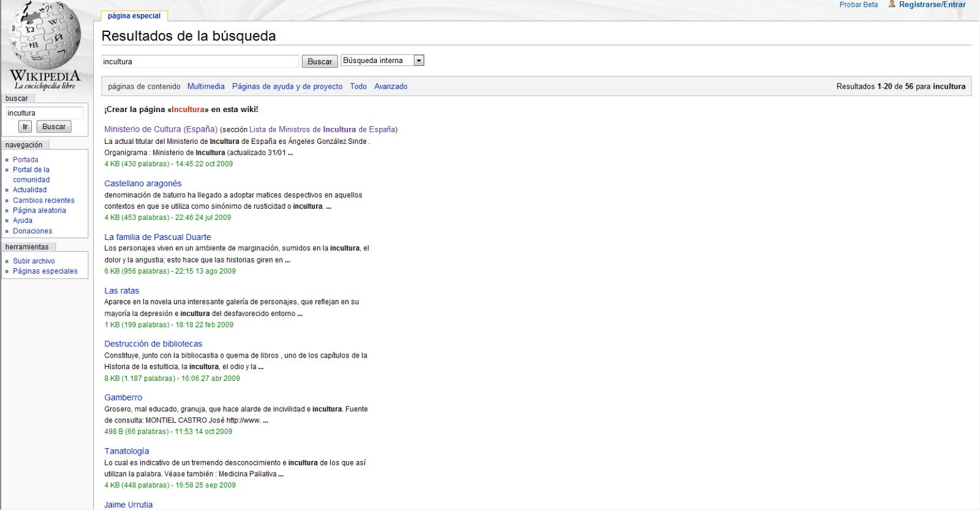
Task: Click the Buscar button next to main search field
Action: [x=320, y=61]
